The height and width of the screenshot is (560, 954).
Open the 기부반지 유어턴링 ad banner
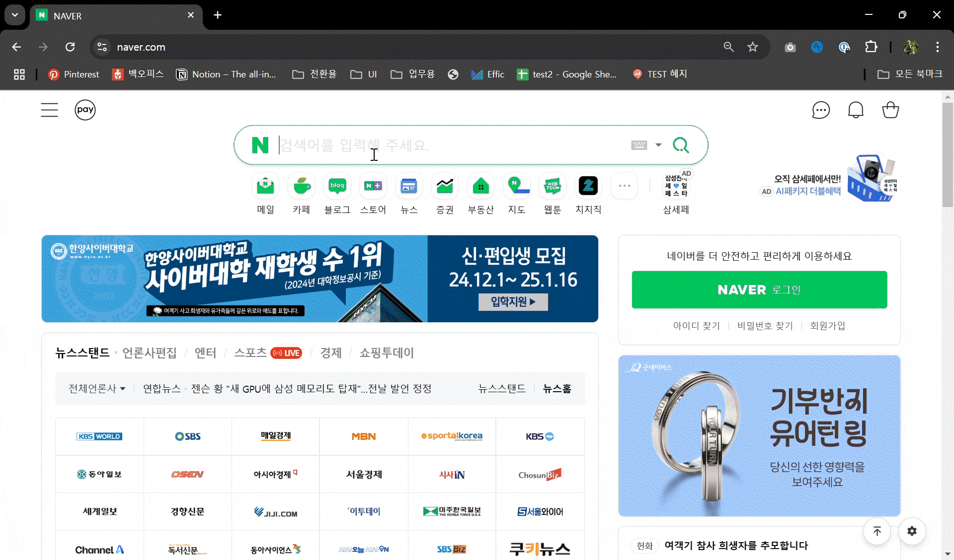759,436
